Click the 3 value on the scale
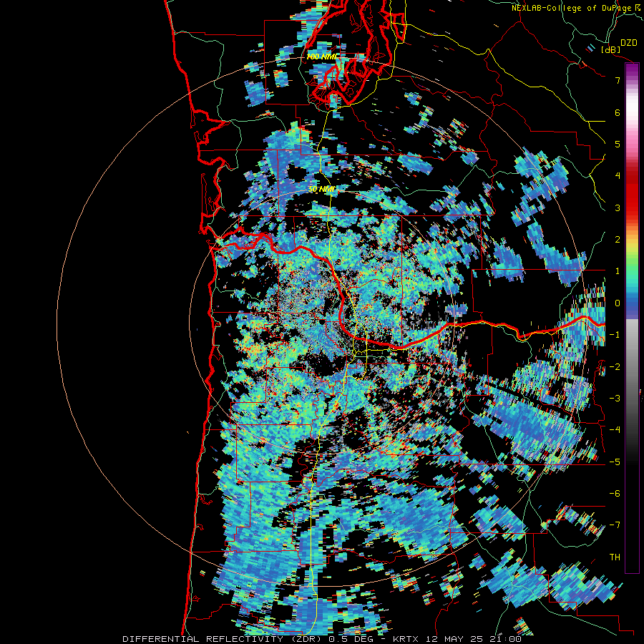The image size is (644, 644). coord(618,208)
